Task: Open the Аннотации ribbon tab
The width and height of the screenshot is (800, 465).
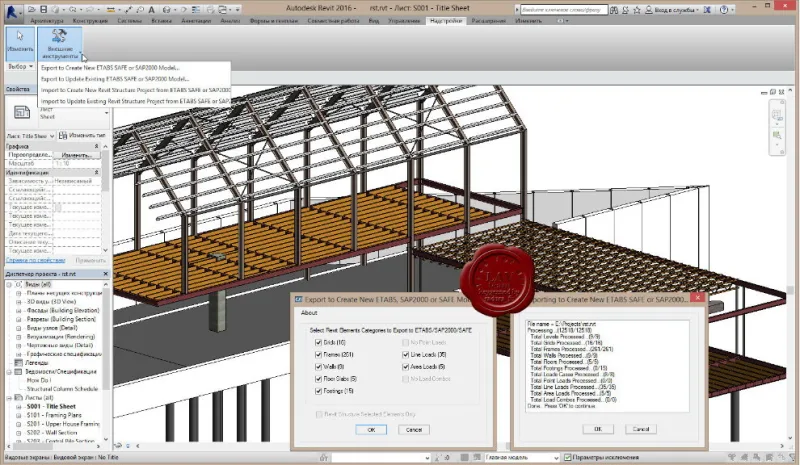Action: [196, 21]
